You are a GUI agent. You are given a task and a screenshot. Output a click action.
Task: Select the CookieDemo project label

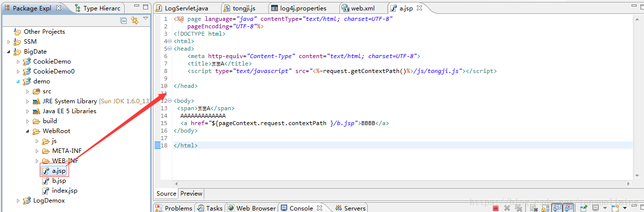(52, 62)
